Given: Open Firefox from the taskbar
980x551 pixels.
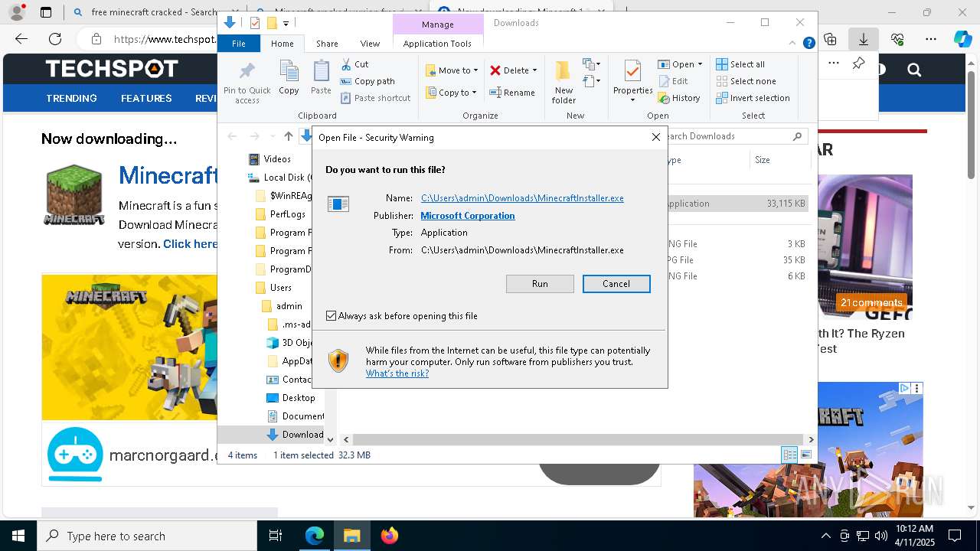Looking at the screenshot, I should pos(390,536).
